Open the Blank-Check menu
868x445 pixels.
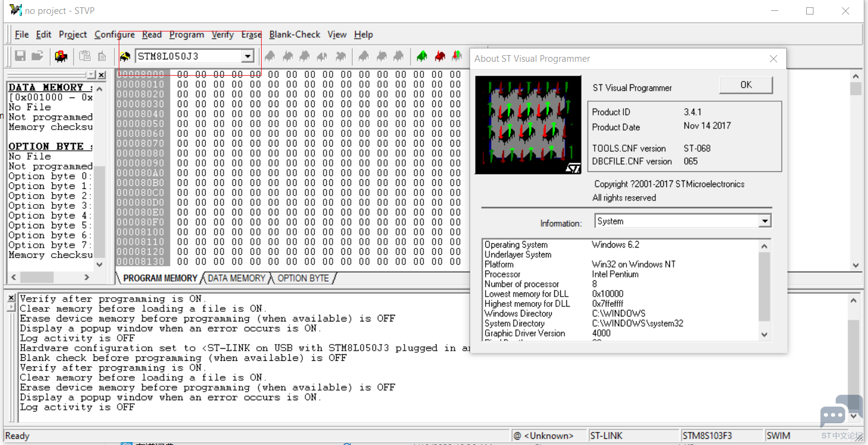[x=295, y=35]
